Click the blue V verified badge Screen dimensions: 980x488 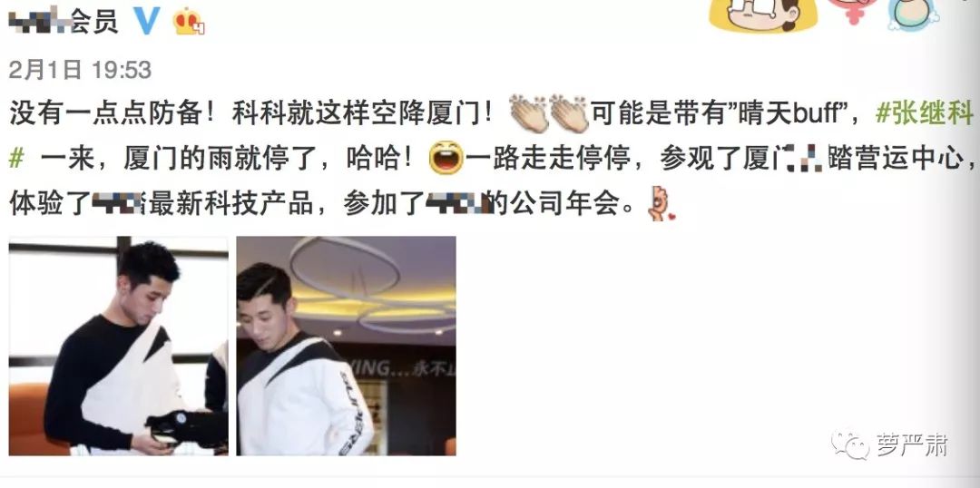tap(148, 20)
